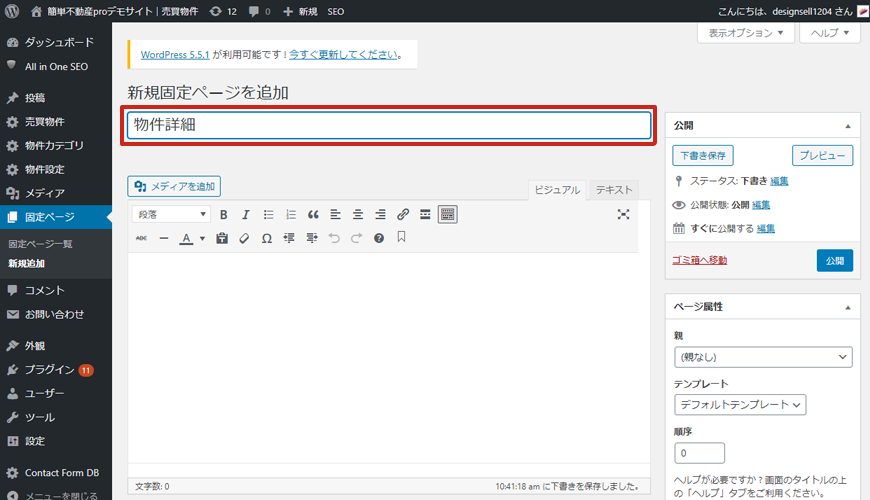Viewport: 870px width, 500px height.
Task: Open the 段落 paragraph format dropdown
Action: [x=172, y=214]
